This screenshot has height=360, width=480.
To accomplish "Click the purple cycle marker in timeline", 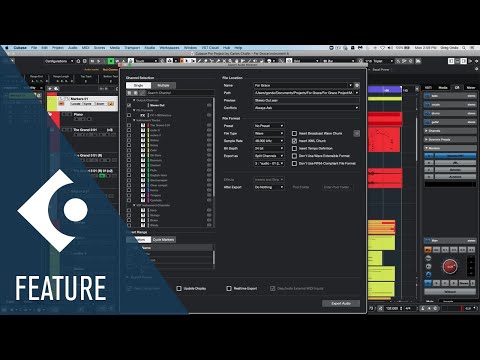I will (x=385, y=90).
